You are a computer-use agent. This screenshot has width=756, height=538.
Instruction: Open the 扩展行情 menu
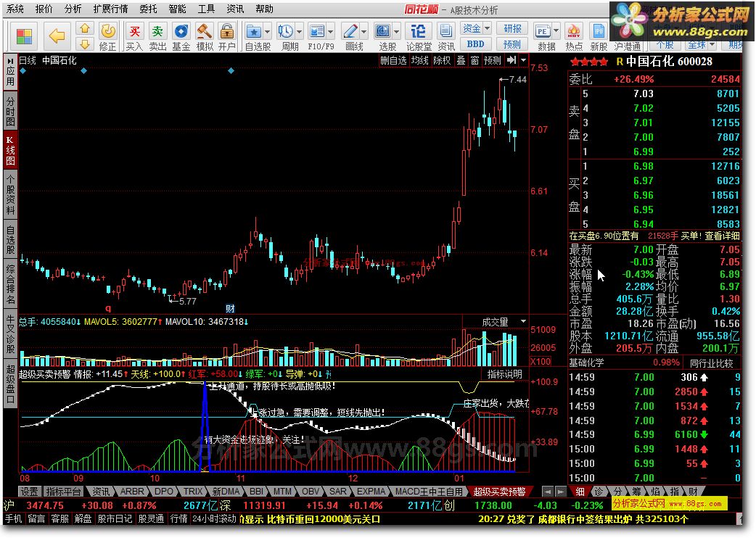pyautogui.click(x=110, y=9)
